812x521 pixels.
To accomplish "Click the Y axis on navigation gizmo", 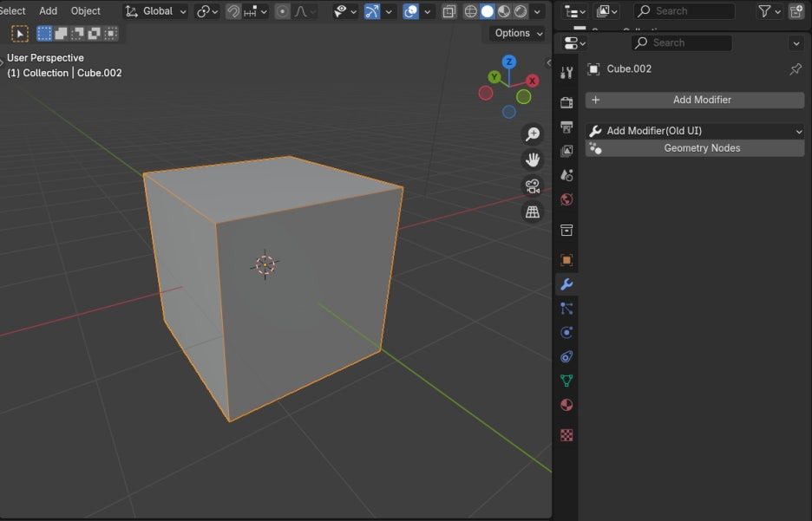I will (x=494, y=77).
